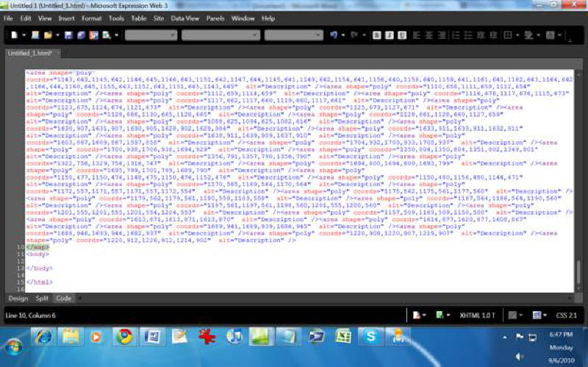Expand the Preview in Browser dropdown arrow
The image size is (588, 367).
[x=116, y=35]
